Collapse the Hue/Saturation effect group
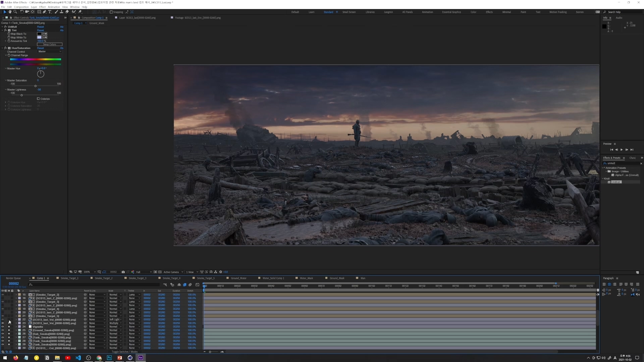Viewport: 644px width, 362px height. tap(2, 48)
